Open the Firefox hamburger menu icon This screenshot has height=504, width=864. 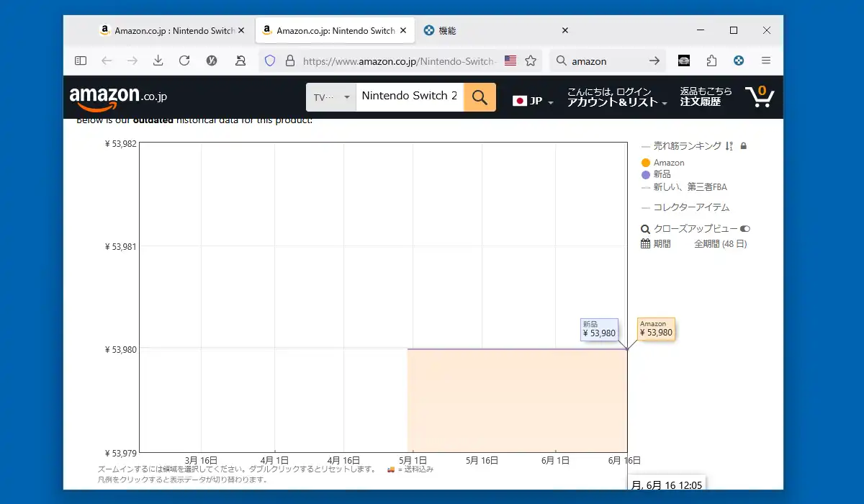coord(766,61)
